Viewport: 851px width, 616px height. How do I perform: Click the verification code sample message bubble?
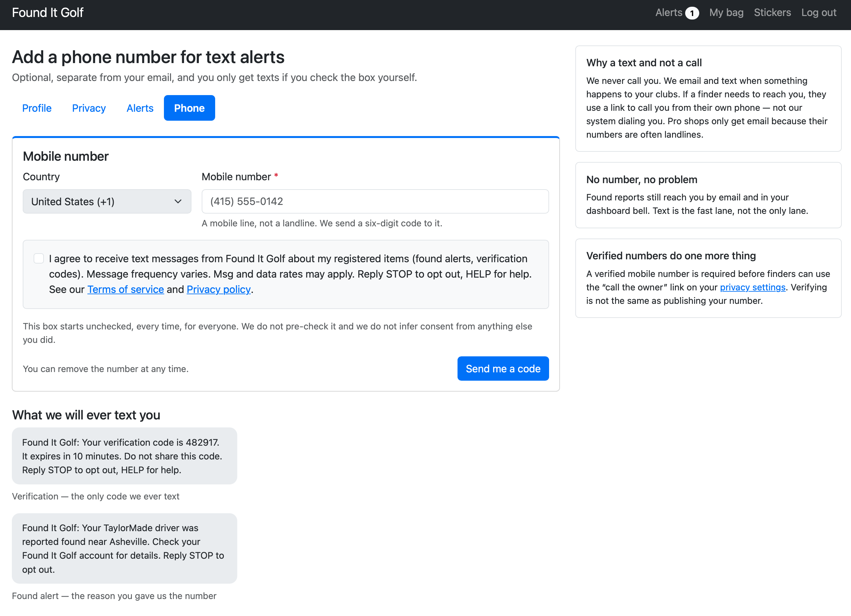pyautogui.click(x=125, y=456)
